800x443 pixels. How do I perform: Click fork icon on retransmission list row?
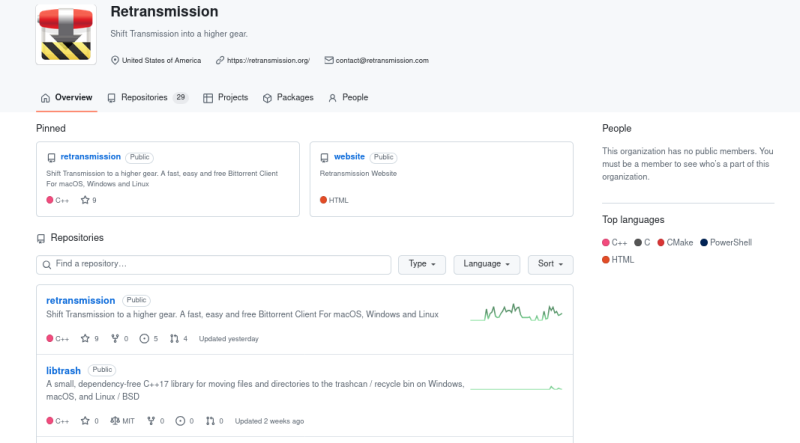click(x=115, y=338)
